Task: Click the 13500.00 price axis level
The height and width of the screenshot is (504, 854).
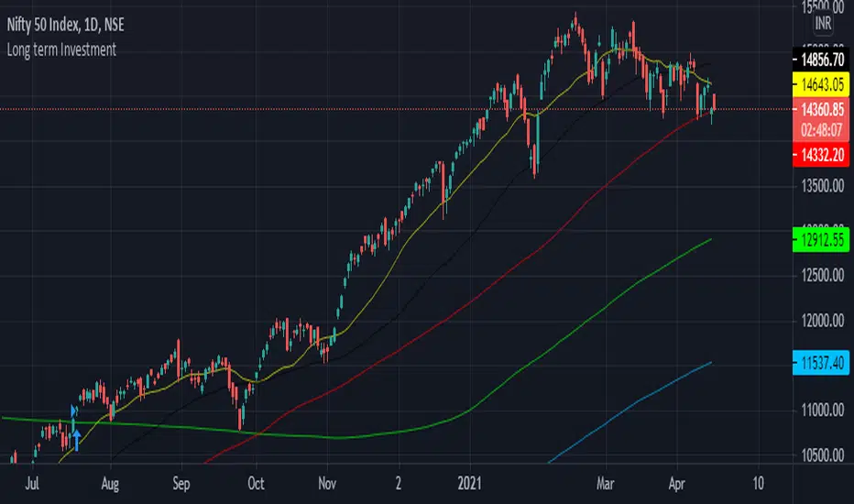Action: pos(823,186)
